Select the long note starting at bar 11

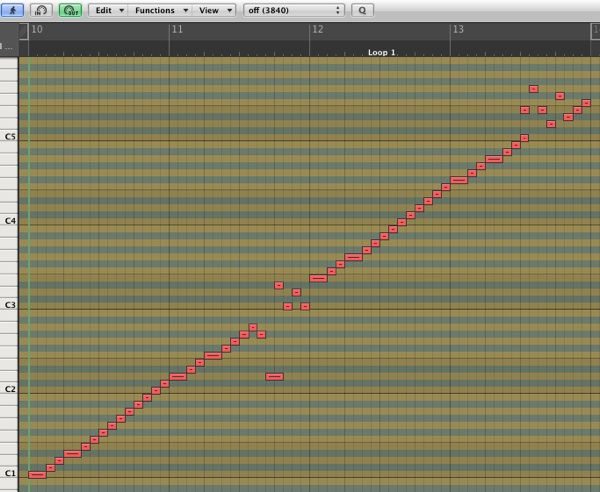pyautogui.click(x=178, y=377)
